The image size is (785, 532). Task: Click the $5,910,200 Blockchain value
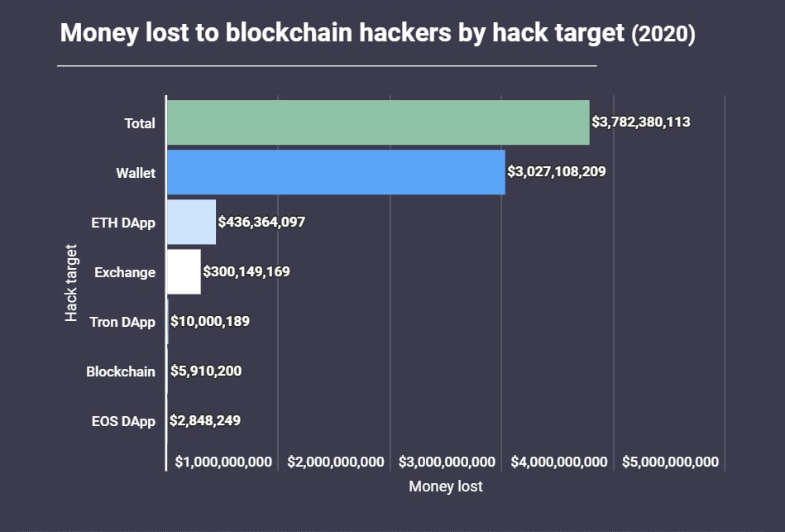pyautogui.click(x=206, y=371)
